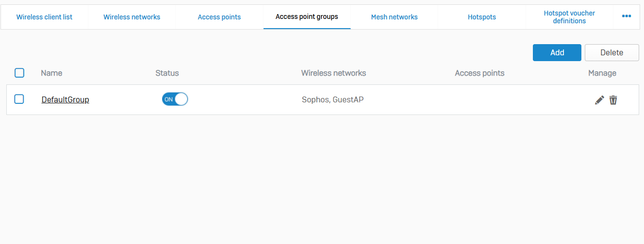Click the Name column header

pyautogui.click(x=51, y=73)
